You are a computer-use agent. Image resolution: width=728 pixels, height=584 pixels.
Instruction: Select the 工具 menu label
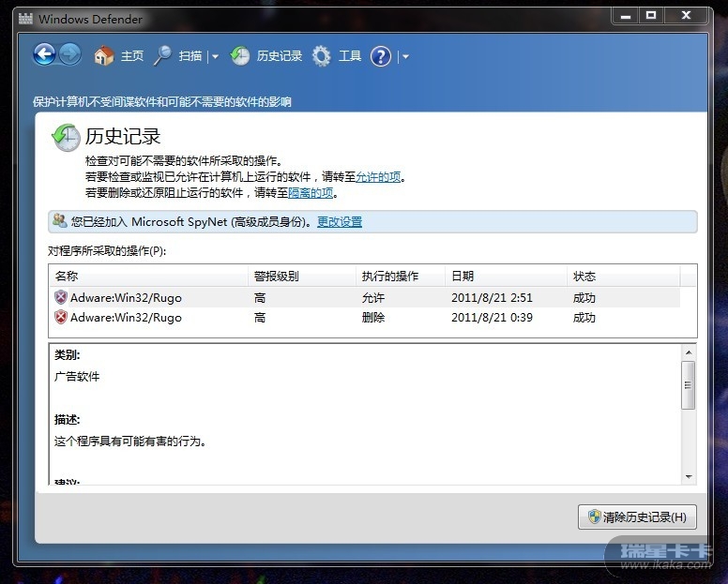350,56
